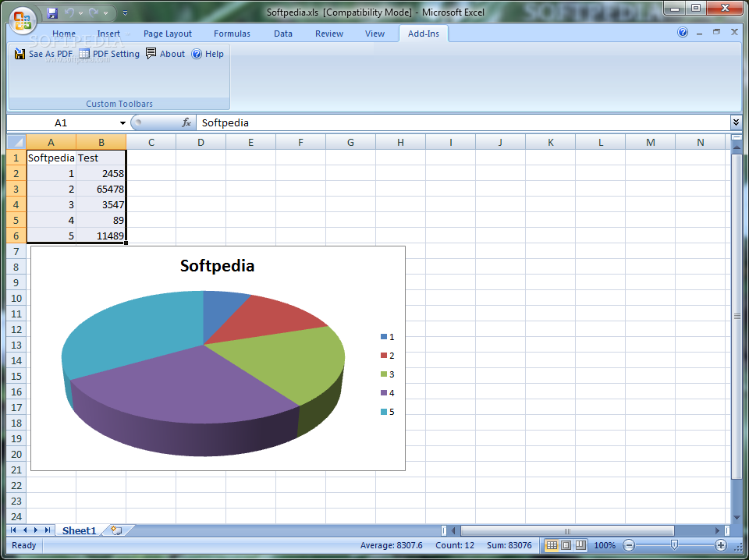Click the Select All corner button
This screenshot has height=560, width=749.
pos(16,142)
